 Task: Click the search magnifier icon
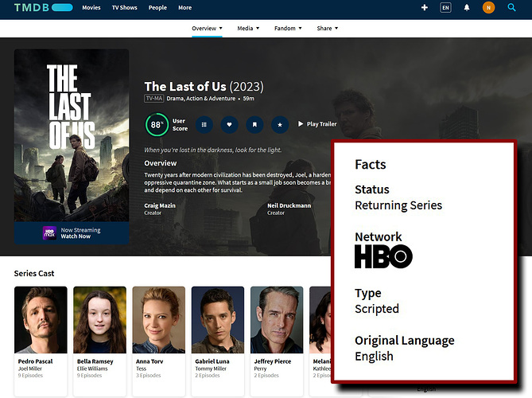(x=511, y=7)
